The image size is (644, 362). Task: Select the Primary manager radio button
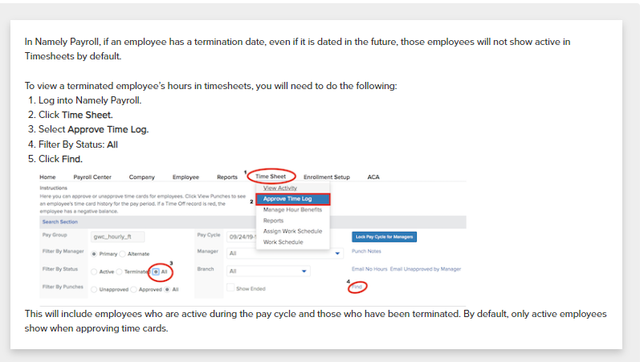click(x=94, y=254)
